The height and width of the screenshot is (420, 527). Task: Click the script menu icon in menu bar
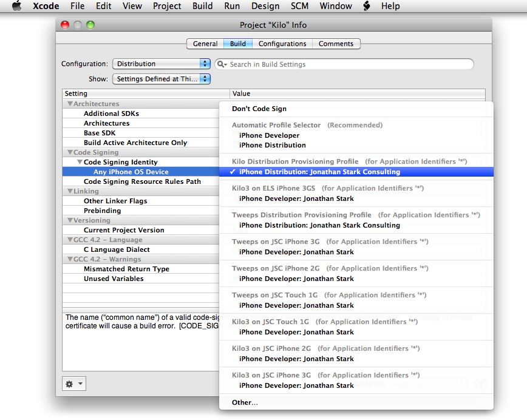pyautogui.click(x=367, y=6)
